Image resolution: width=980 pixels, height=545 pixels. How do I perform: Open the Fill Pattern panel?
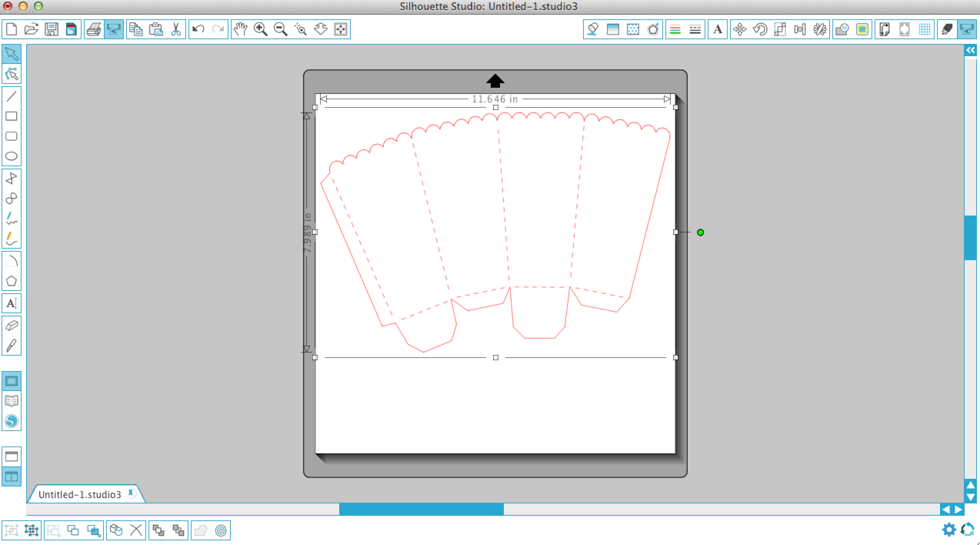(x=633, y=29)
